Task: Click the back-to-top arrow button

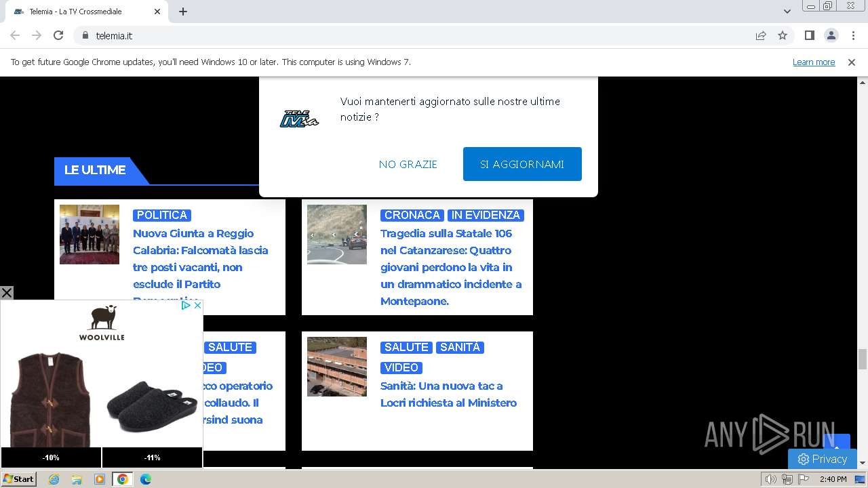Action: point(836,442)
